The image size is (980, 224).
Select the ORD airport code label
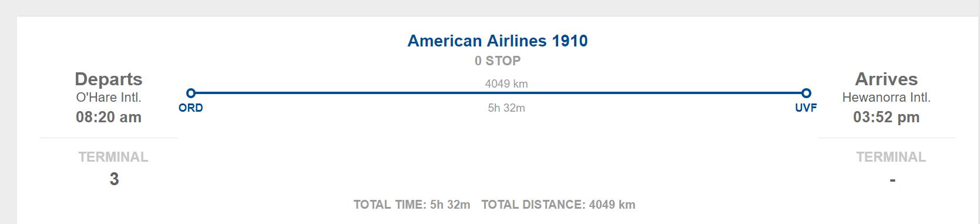[190, 108]
